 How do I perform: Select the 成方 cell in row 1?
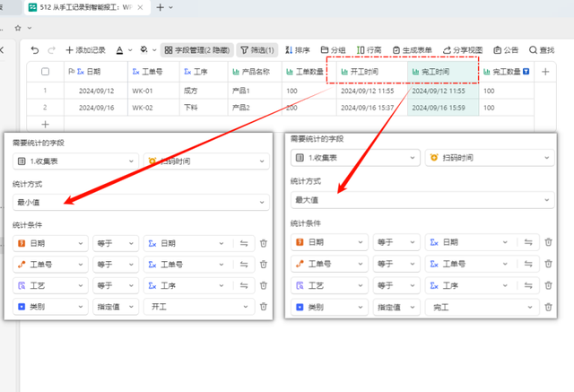(x=204, y=91)
